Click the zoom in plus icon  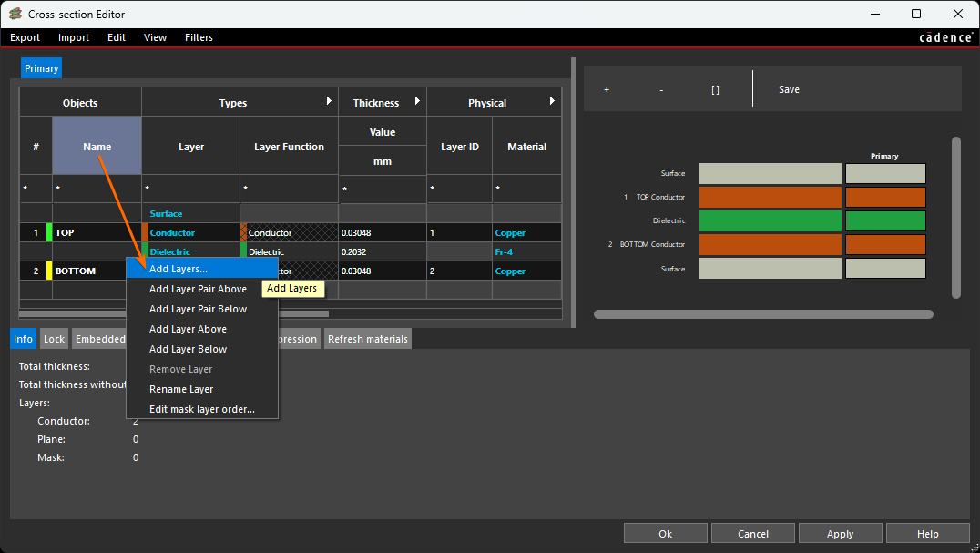click(x=607, y=89)
